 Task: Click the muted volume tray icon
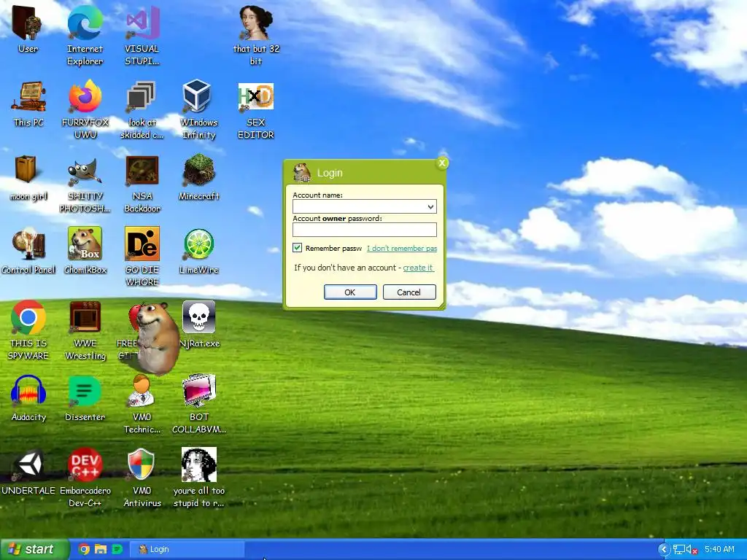(x=692, y=550)
